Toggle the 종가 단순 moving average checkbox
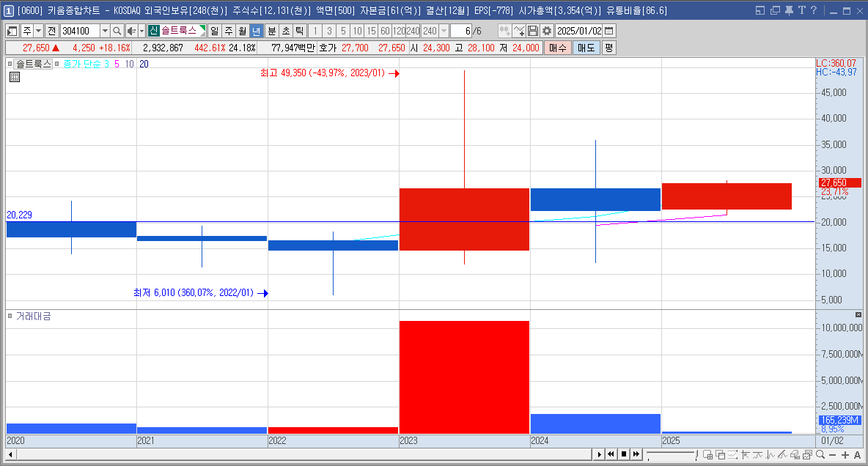 point(56,64)
